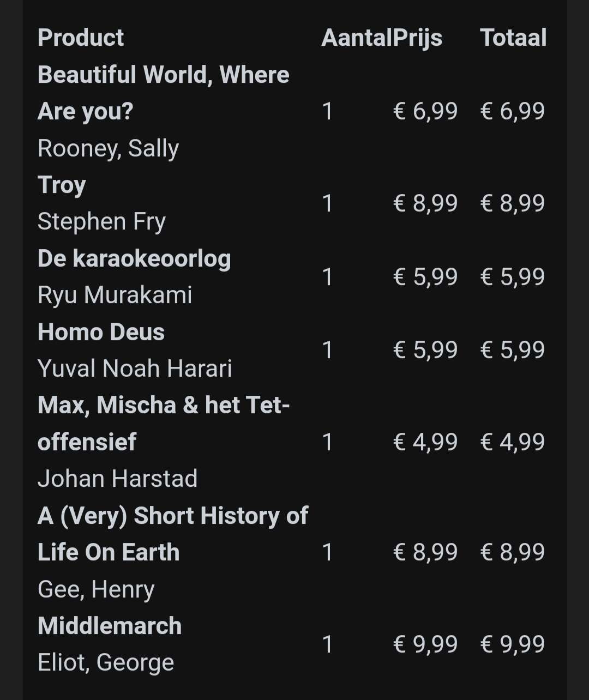Open Max, Mischa & het Tet-offensief title
Screen dimensions: 589x700
coord(163,424)
